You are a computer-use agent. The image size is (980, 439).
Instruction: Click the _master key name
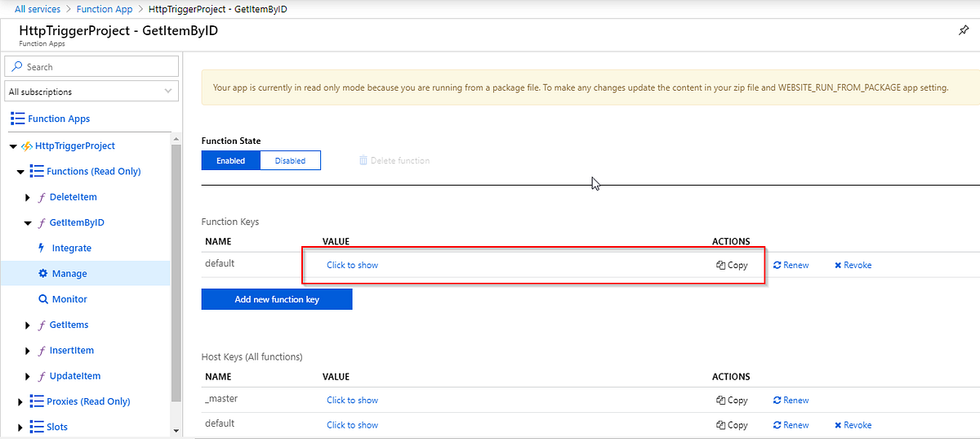click(x=220, y=399)
